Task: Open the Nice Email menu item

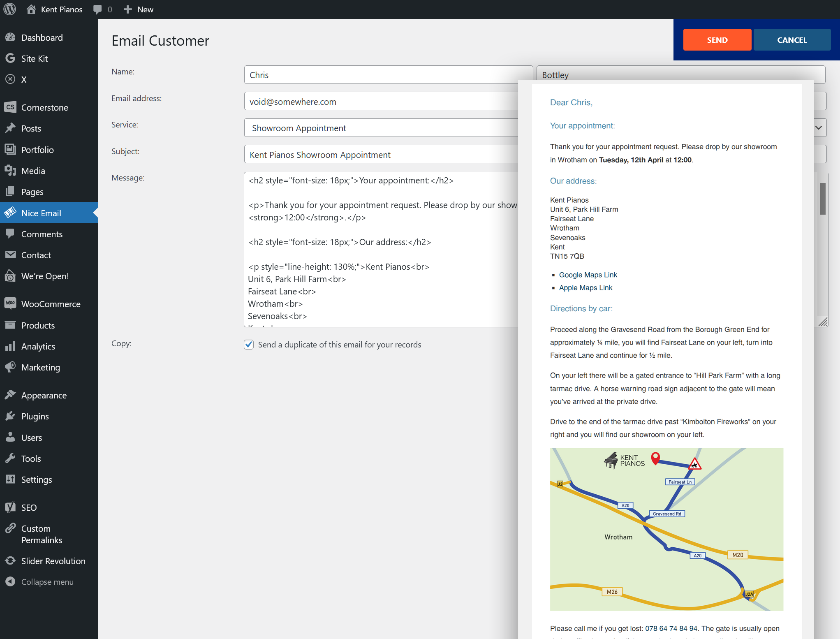Action: pyautogui.click(x=41, y=213)
